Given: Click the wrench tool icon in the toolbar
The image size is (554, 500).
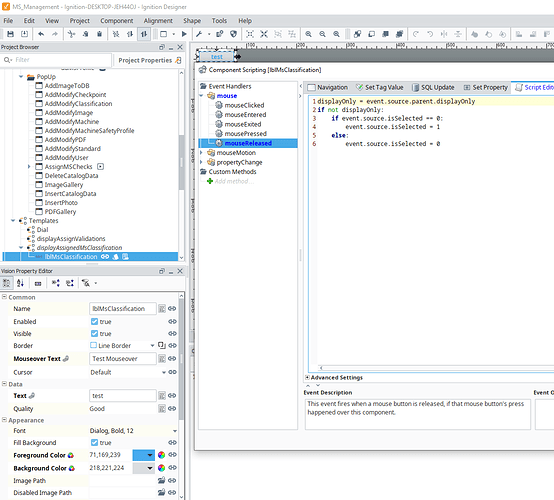Looking at the screenshot, I should pos(199,34).
